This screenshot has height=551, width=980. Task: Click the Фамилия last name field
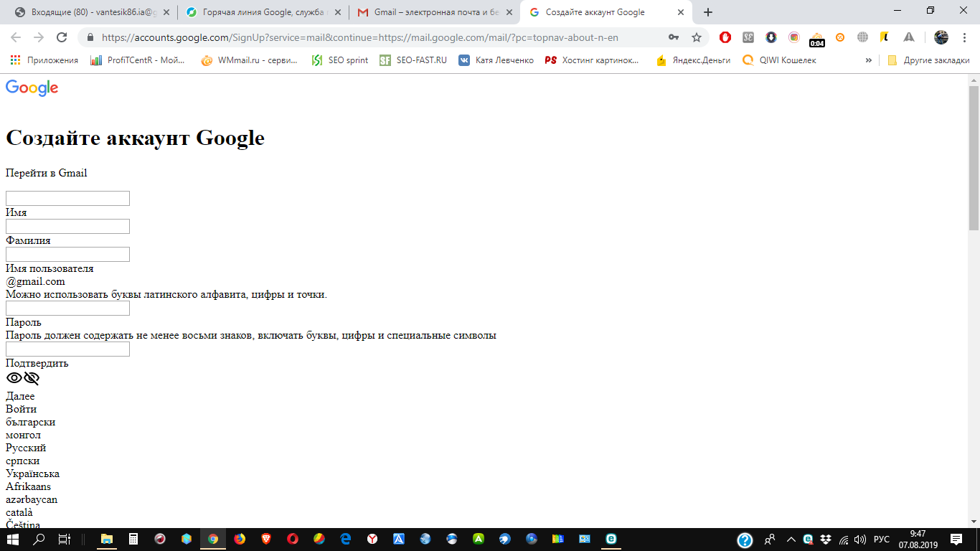pos(67,226)
